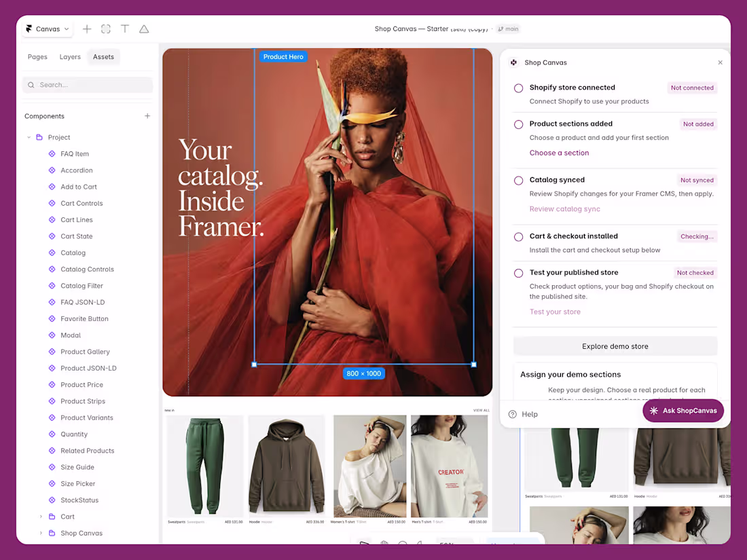This screenshot has height=560, width=747.
Task: Click the Not synced status badge
Action: [x=697, y=180]
